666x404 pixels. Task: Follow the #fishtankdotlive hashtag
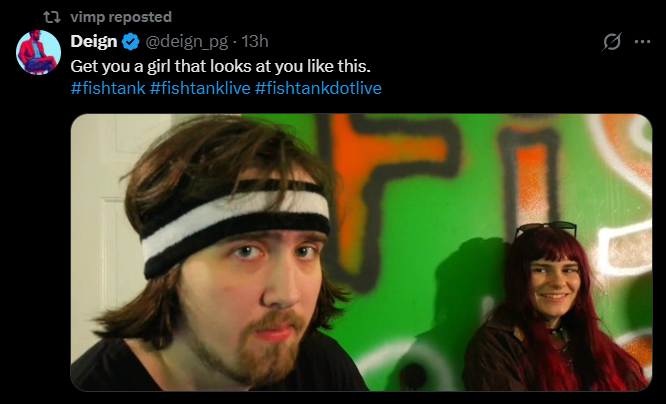pos(318,88)
